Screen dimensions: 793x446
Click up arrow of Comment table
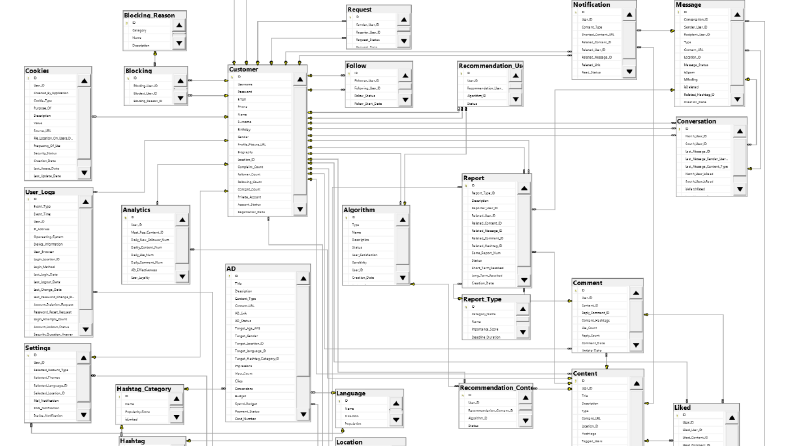pos(636,293)
